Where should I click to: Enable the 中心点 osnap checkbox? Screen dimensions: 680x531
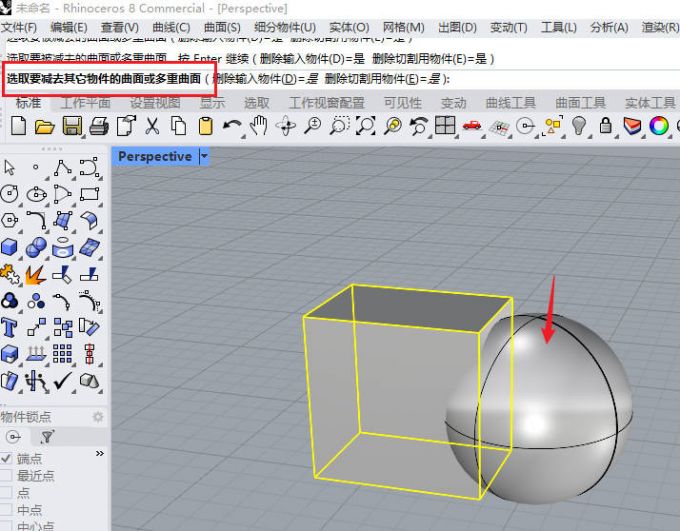pos(6,526)
